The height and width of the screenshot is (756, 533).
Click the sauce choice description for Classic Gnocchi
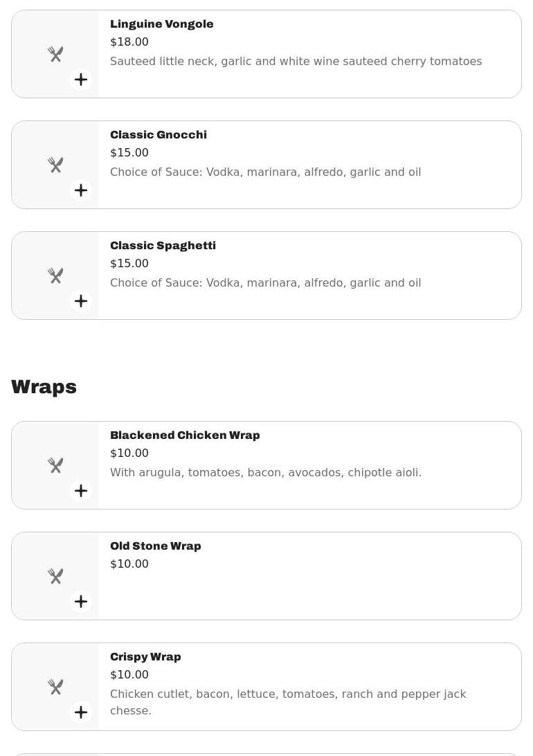pos(265,172)
